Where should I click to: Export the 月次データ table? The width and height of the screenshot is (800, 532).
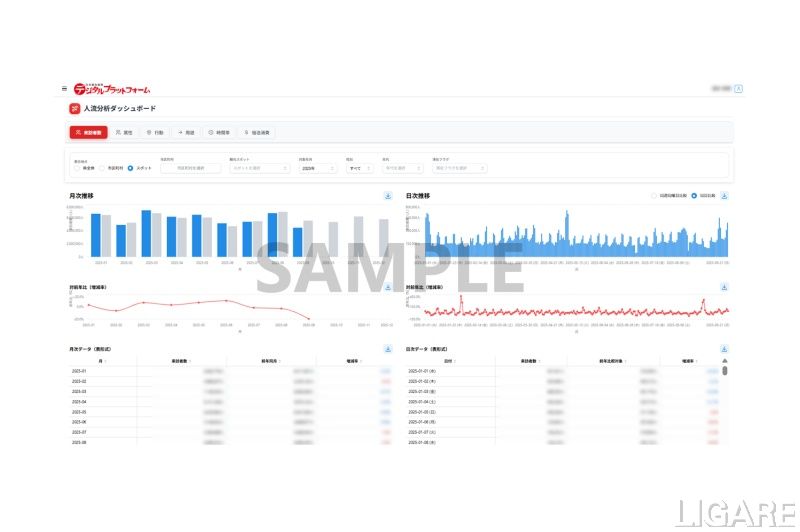click(x=387, y=349)
